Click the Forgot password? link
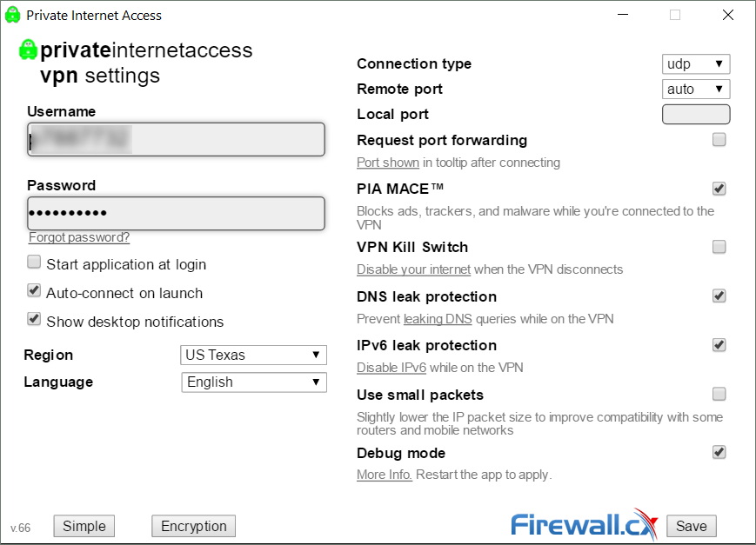This screenshot has height=545, width=756. (79, 237)
